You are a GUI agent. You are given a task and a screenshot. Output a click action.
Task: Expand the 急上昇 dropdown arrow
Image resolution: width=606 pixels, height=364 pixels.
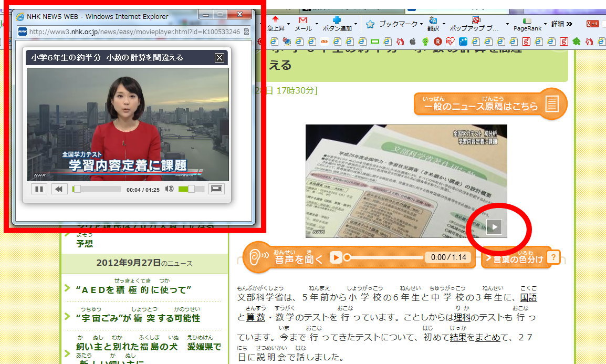coord(288,24)
